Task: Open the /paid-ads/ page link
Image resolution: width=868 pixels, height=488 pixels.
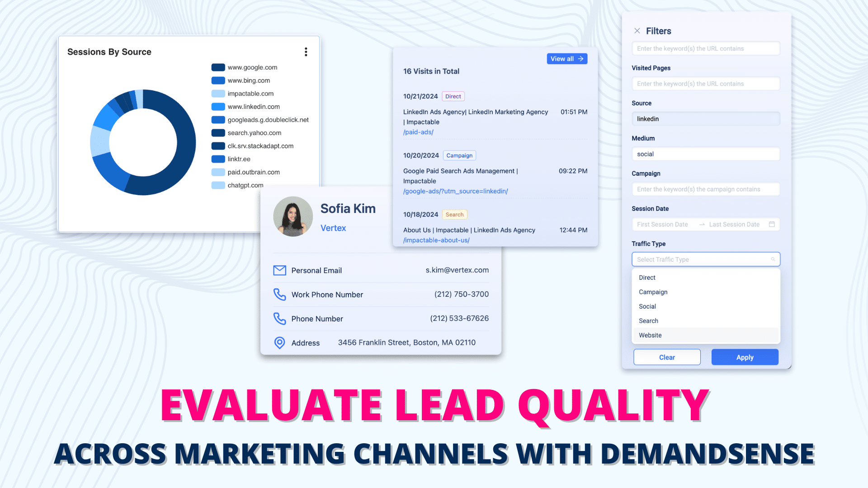Action: (418, 132)
